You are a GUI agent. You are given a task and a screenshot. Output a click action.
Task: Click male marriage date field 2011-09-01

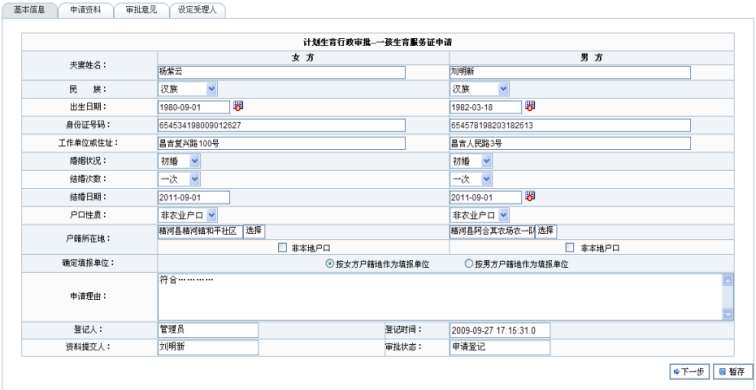pyautogui.click(x=486, y=198)
